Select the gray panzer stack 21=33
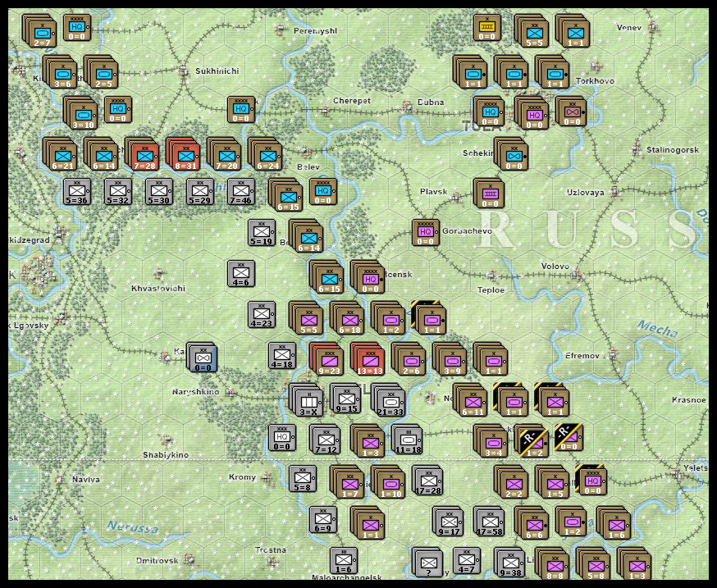717x588 pixels. (x=390, y=403)
